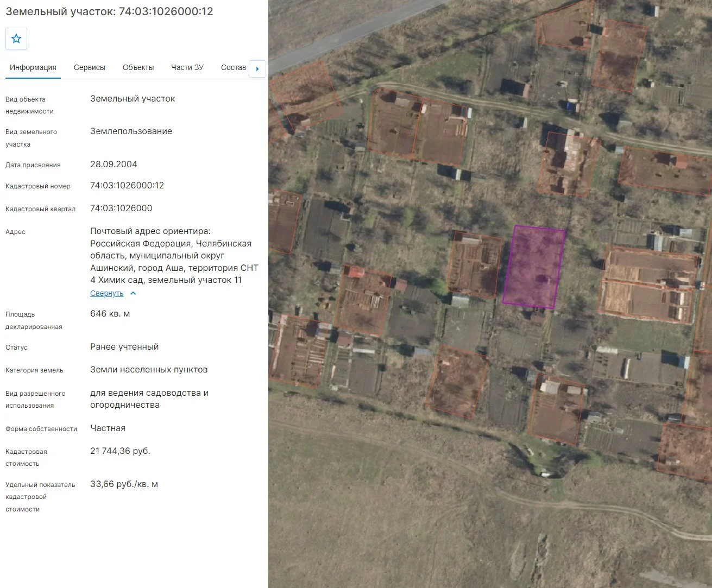Image resolution: width=712 pixels, height=588 pixels.
Task: Click the label Вид разрешенного использования
Action: click(x=35, y=400)
